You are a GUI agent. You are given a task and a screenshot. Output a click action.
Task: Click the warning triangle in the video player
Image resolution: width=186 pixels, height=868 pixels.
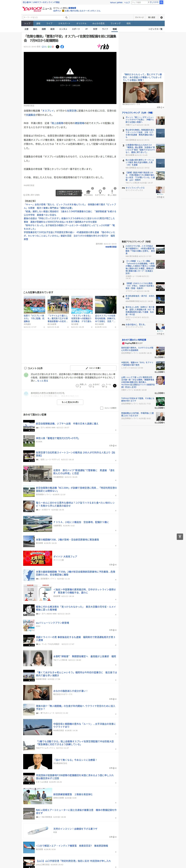click(70, 71)
